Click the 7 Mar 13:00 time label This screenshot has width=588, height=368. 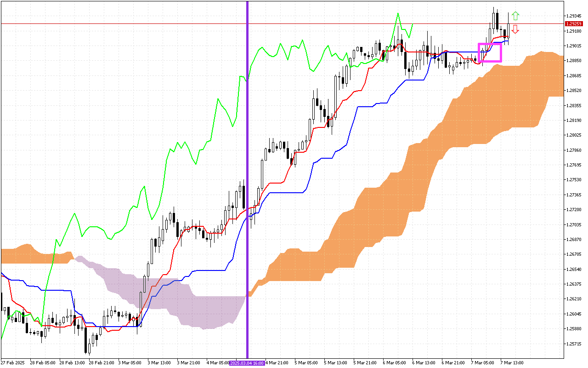(512, 363)
